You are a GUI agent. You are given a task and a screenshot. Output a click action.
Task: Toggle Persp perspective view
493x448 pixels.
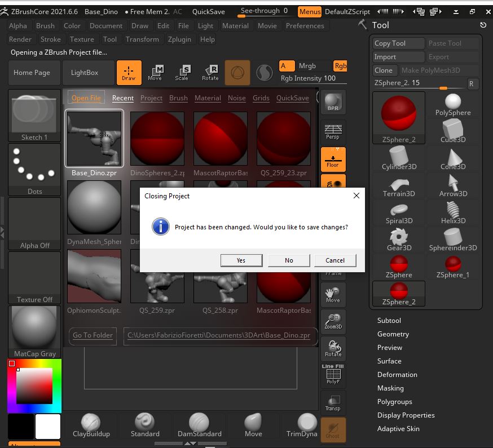pos(333,131)
